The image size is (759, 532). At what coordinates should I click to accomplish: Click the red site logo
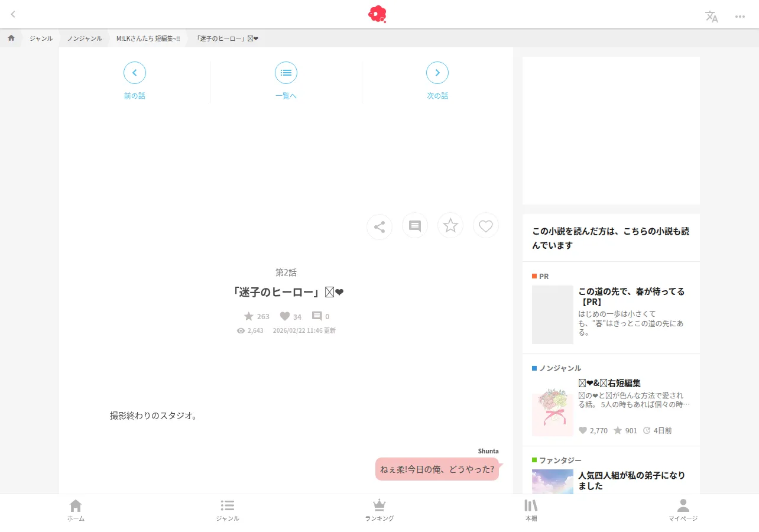point(377,14)
